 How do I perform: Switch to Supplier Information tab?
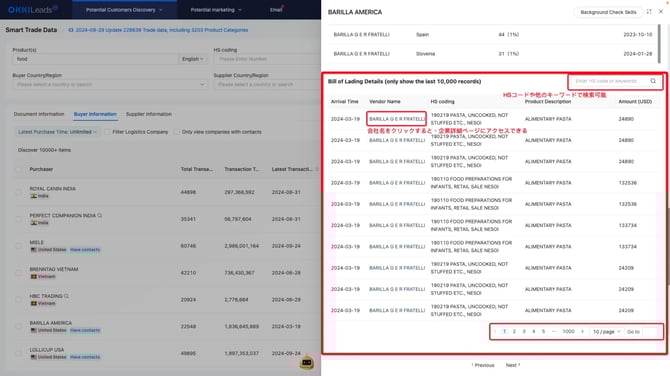point(149,114)
